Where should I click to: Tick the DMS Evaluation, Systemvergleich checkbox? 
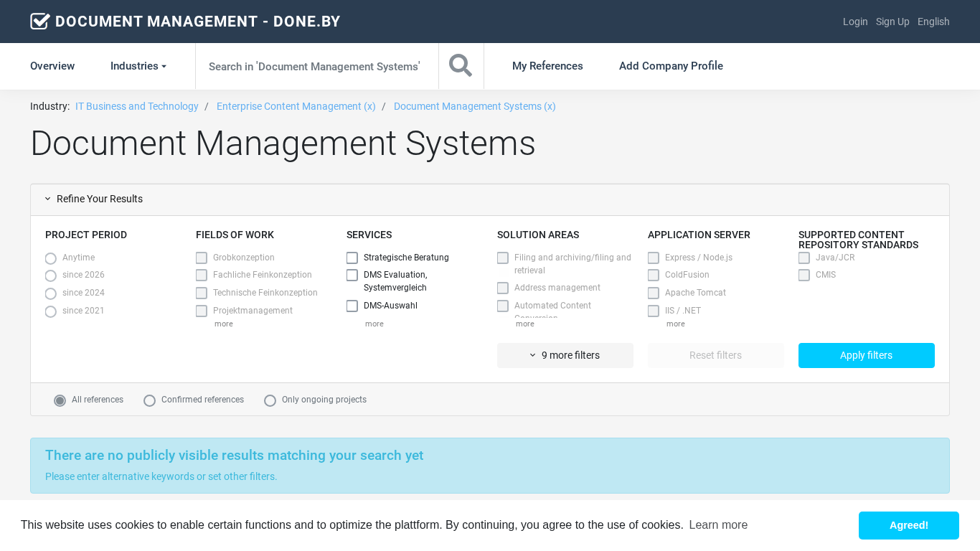click(352, 275)
